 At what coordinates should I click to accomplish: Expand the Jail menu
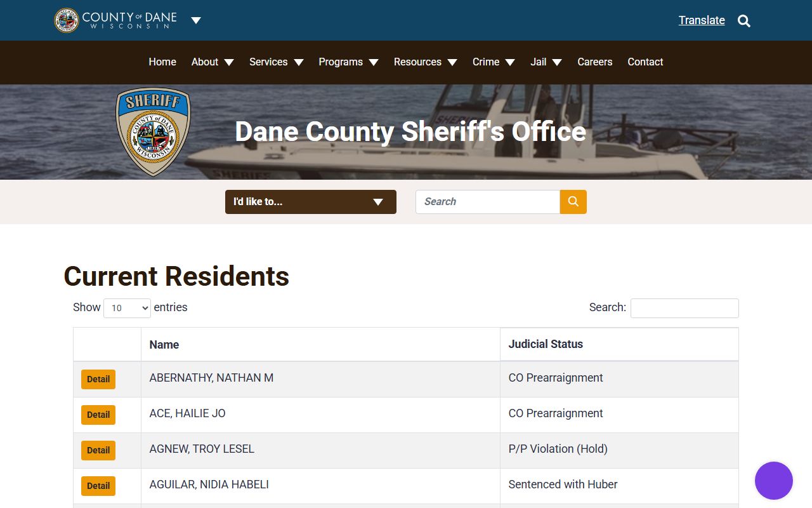click(546, 62)
